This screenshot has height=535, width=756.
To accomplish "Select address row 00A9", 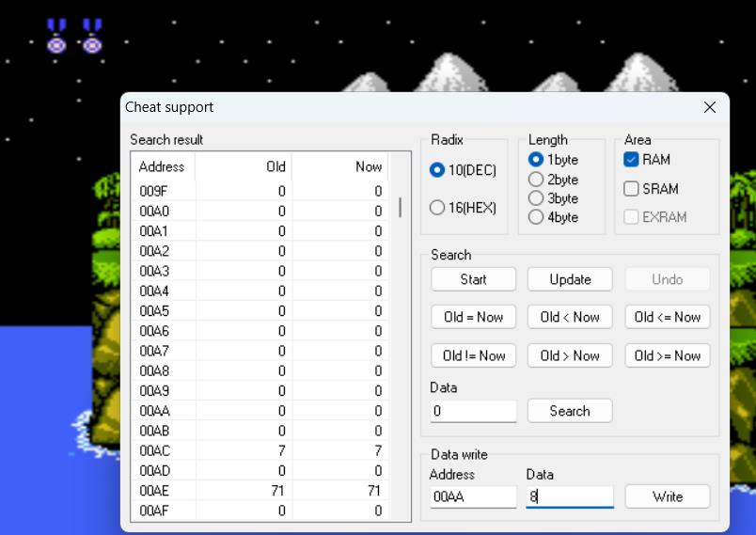I will click(260, 391).
